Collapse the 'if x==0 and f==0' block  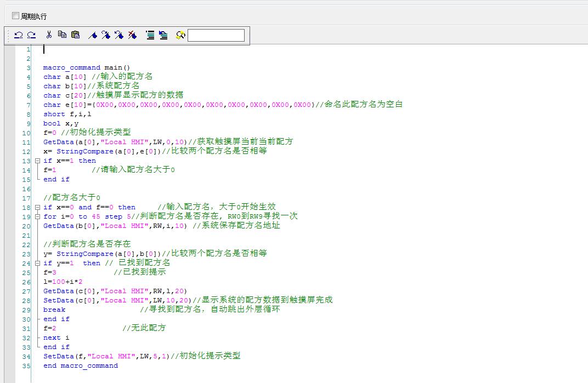click(x=37, y=207)
